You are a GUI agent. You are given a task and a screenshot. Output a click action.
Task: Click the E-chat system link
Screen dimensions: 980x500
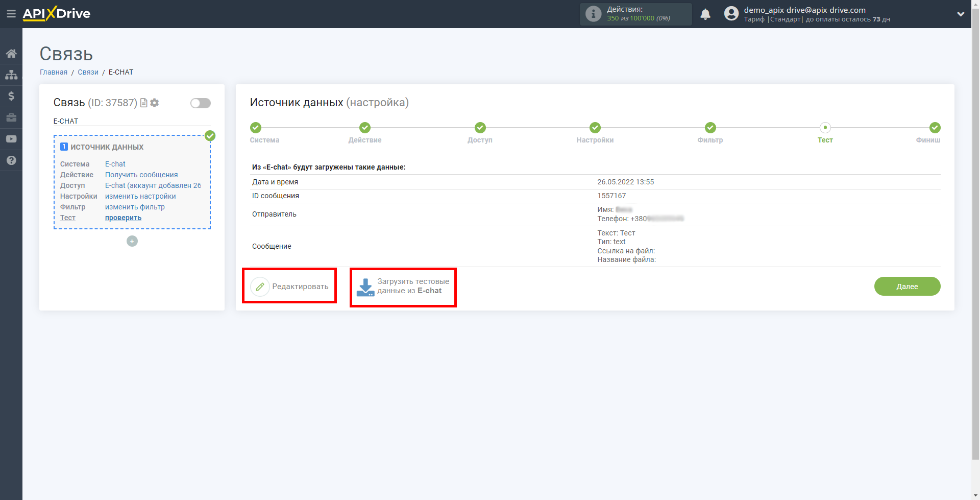[x=115, y=164]
